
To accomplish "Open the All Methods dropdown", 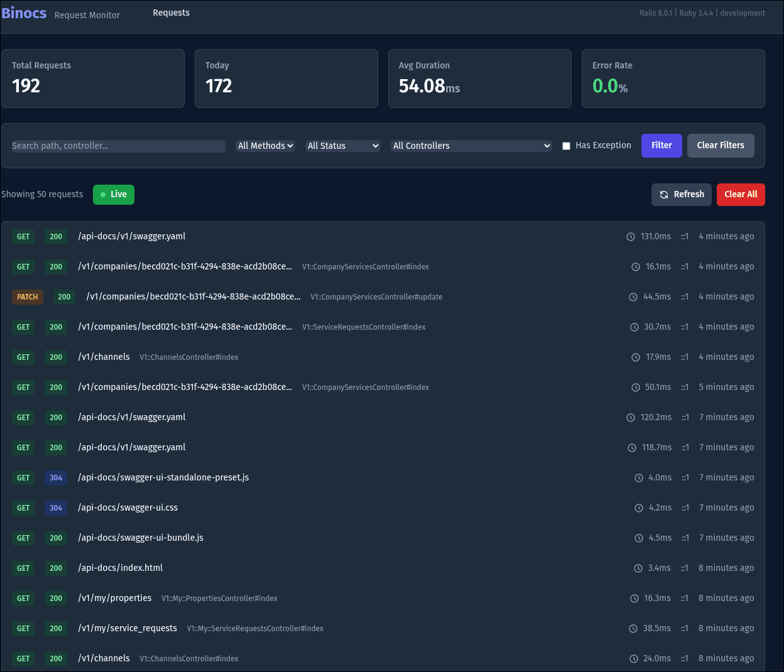I will coord(265,145).
